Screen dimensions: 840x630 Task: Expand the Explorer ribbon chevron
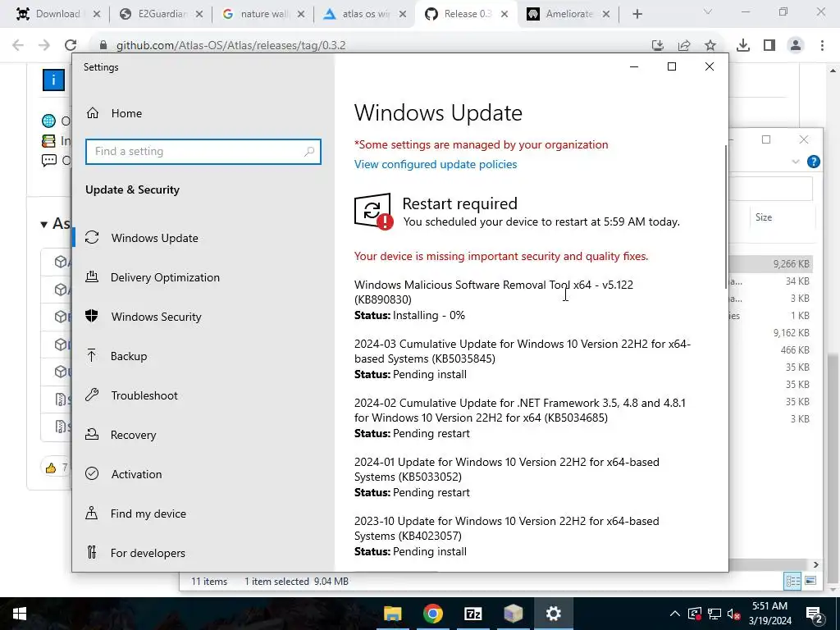[x=796, y=162]
